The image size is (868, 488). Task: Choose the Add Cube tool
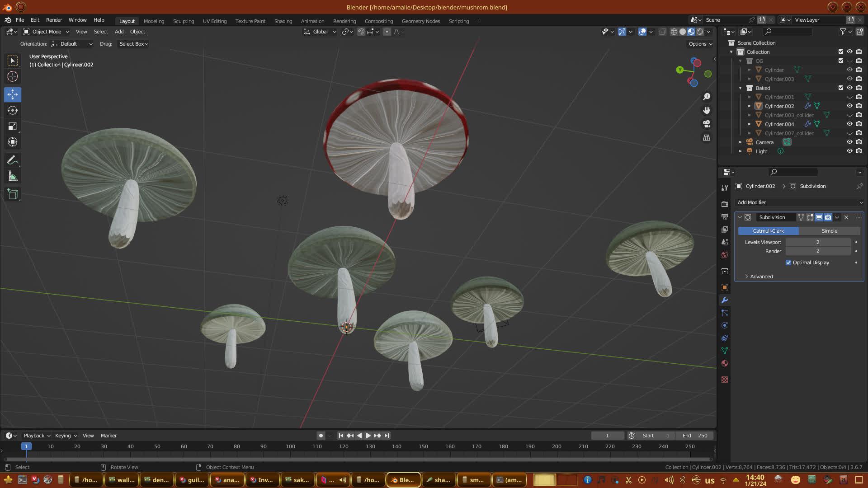(x=13, y=194)
